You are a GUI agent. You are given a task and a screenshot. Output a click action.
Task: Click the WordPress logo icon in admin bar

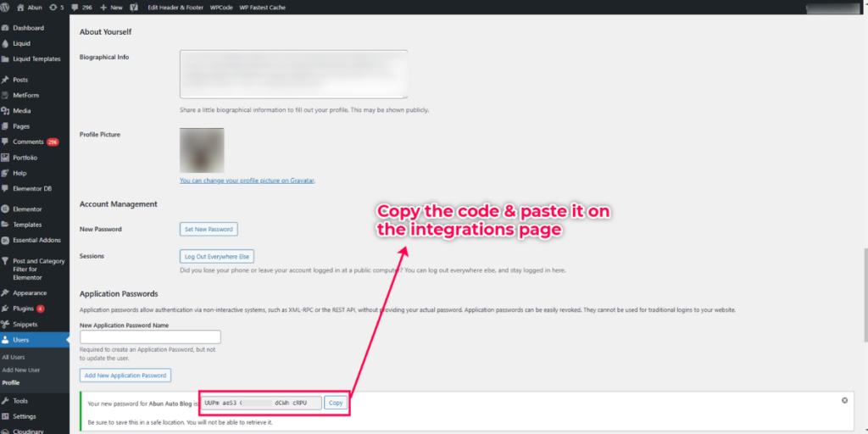pos(5,8)
